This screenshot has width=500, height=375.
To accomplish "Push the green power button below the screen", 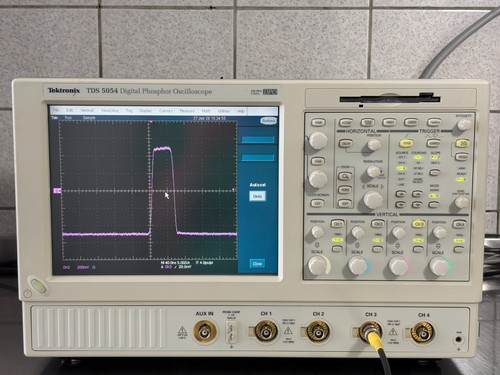I will tap(38, 286).
